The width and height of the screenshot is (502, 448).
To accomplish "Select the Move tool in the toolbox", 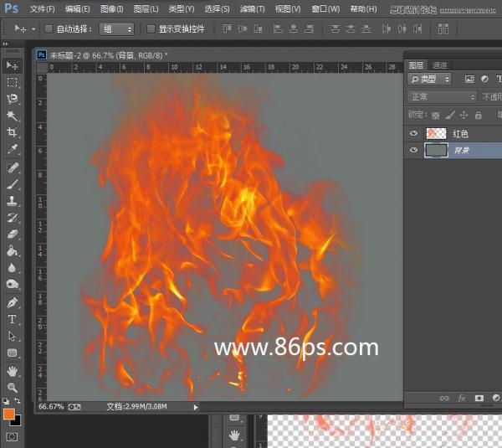I will click(x=13, y=65).
